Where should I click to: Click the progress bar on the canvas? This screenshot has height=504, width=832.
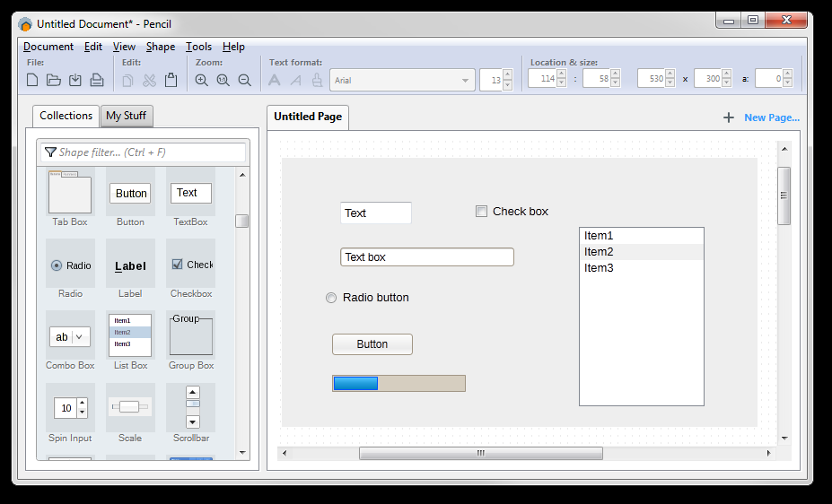[x=399, y=383]
